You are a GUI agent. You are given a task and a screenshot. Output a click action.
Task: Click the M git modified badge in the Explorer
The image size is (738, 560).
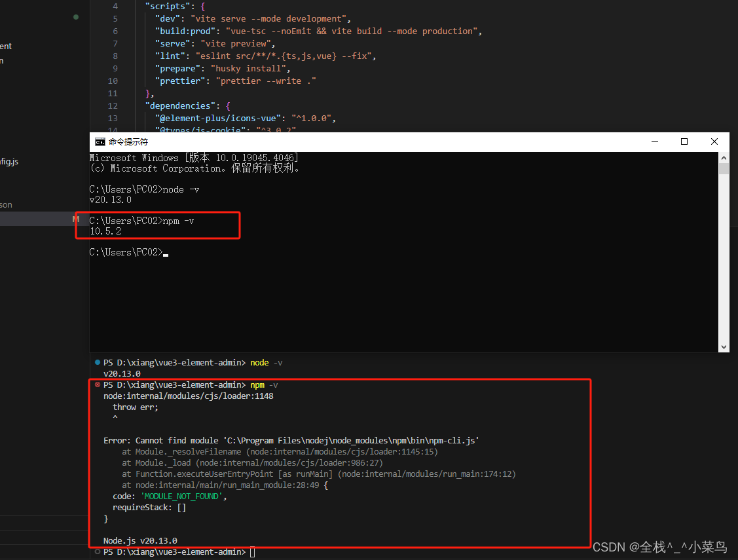[76, 219]
